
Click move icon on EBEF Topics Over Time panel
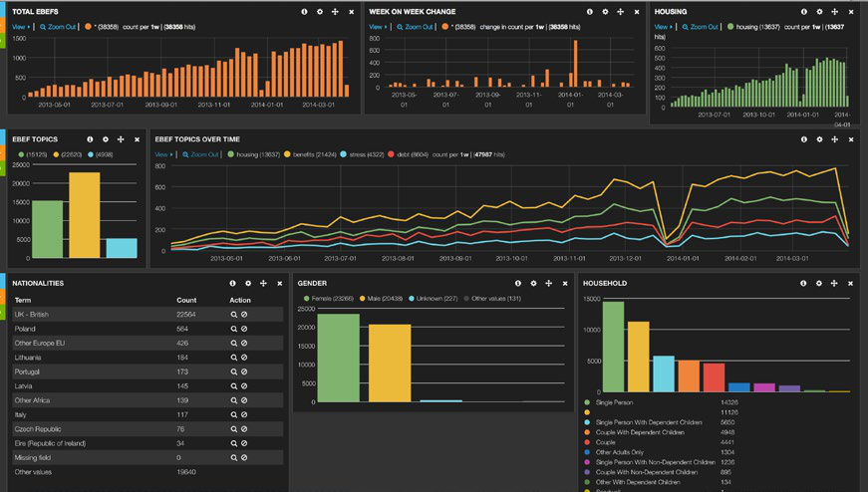coord(835,139)
